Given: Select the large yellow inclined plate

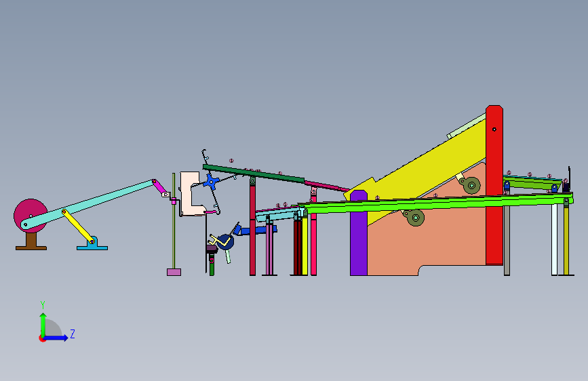Looking at the screenshot, I should pyautogui.click(x=431, y=161).
